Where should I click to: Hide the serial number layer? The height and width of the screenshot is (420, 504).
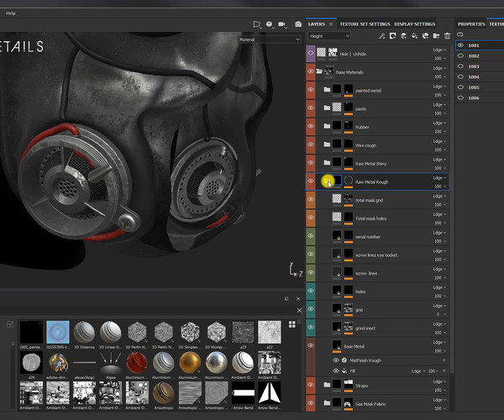[311, 236]
